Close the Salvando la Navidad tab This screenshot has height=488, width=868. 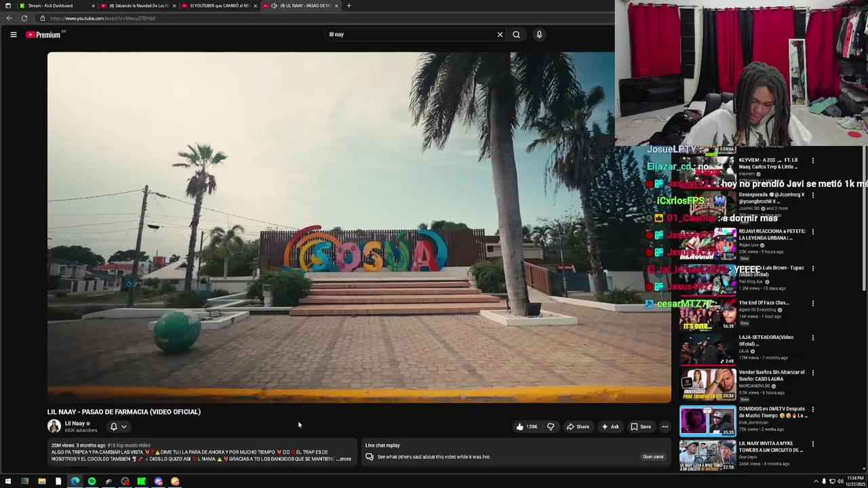click(x=174, y=5)
